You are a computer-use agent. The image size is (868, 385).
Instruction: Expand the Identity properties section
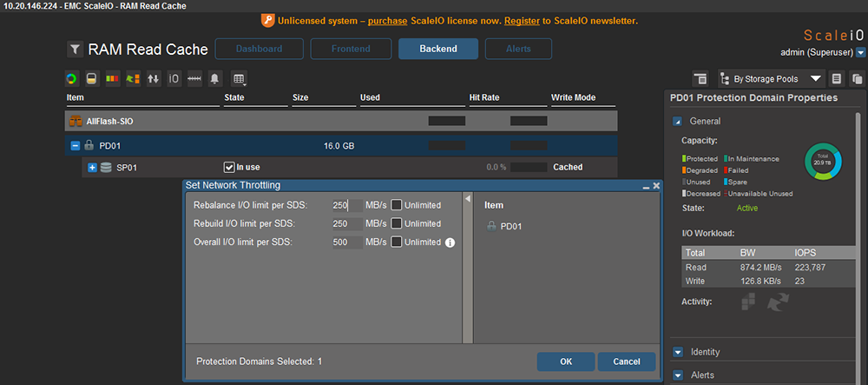coord(678,352)
